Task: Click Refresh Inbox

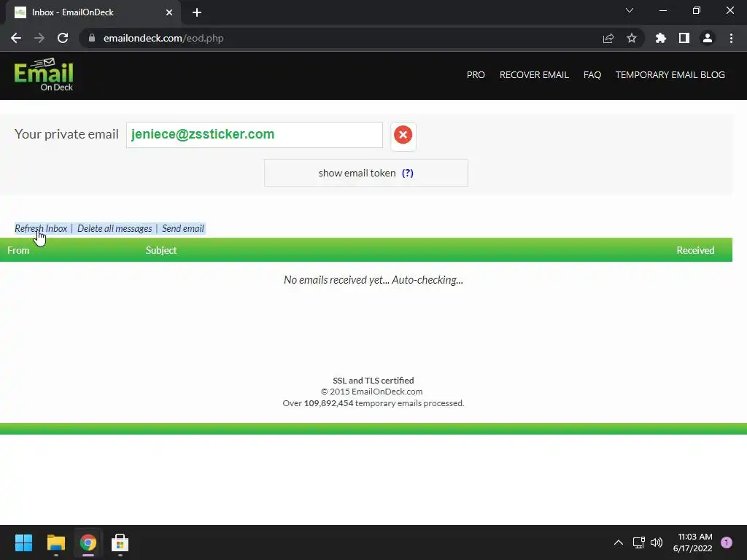Action: click(41, 228)
